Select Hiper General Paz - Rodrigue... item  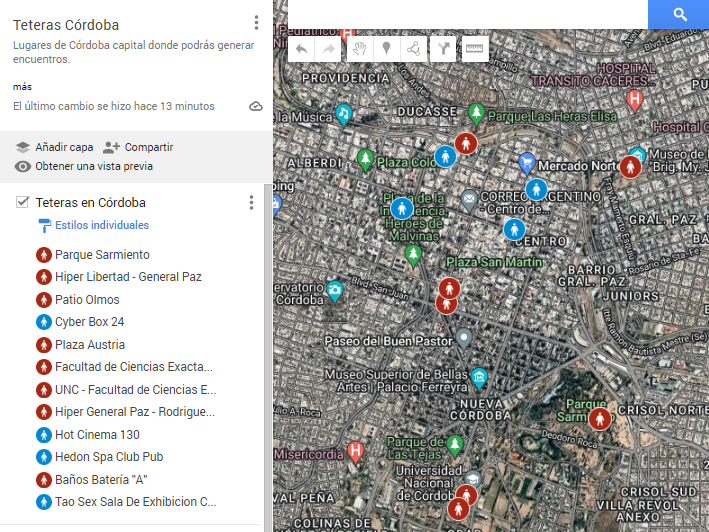[x=136, y=412]
